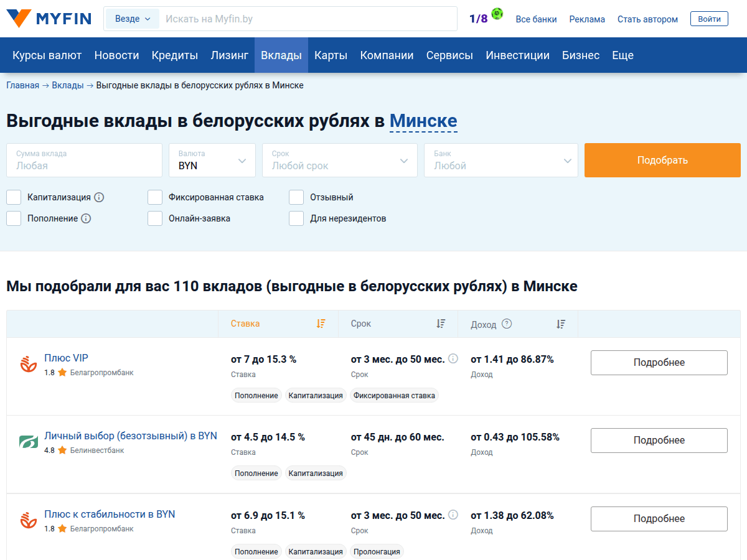Image resolution: width=747 pixels, height=560 pixels.
Task: Click the green ball icon near 1/8
Action: click(497, 14)
